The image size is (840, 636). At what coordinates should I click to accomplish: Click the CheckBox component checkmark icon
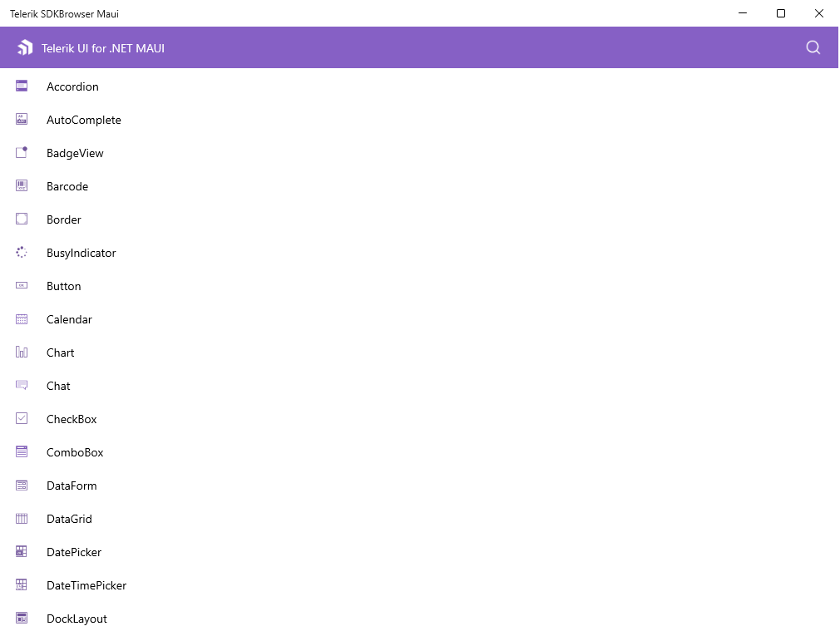click(21, 418)
